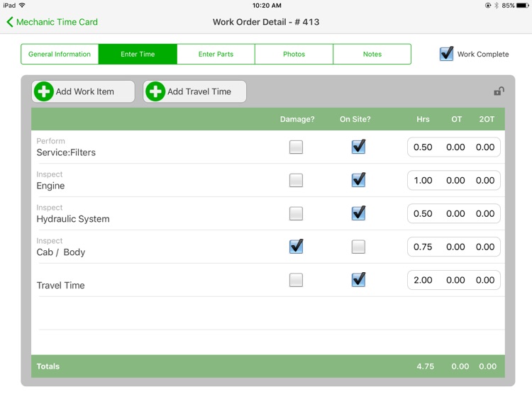Click the total hours value 4.75

point(425,366)
